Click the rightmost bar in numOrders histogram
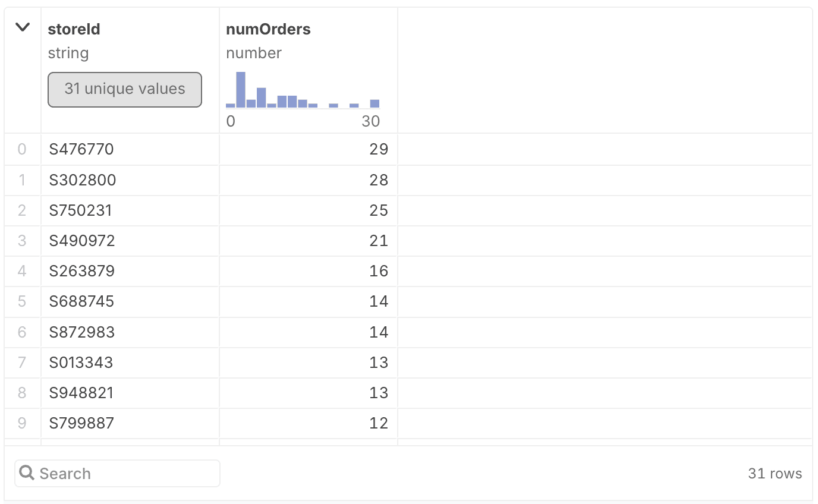The height and width of the screenshot is (504, 818). 375,103
